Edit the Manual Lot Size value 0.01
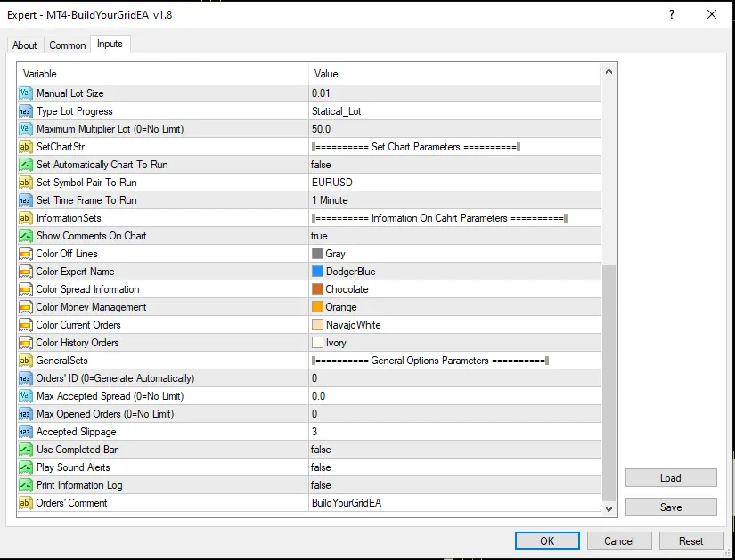Viewport: 735px width, 560px height. tap(454, 93)
